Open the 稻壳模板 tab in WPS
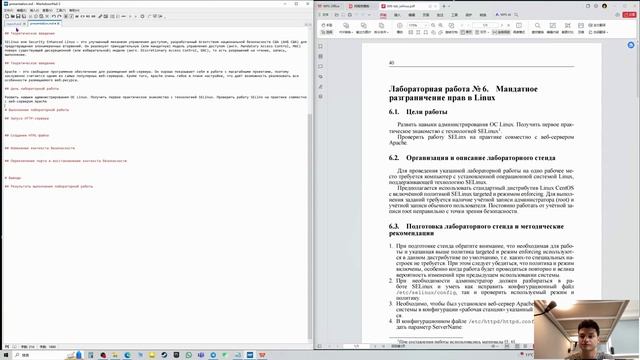The width and height of the screenshot is (640, 360). click(359, 6)
